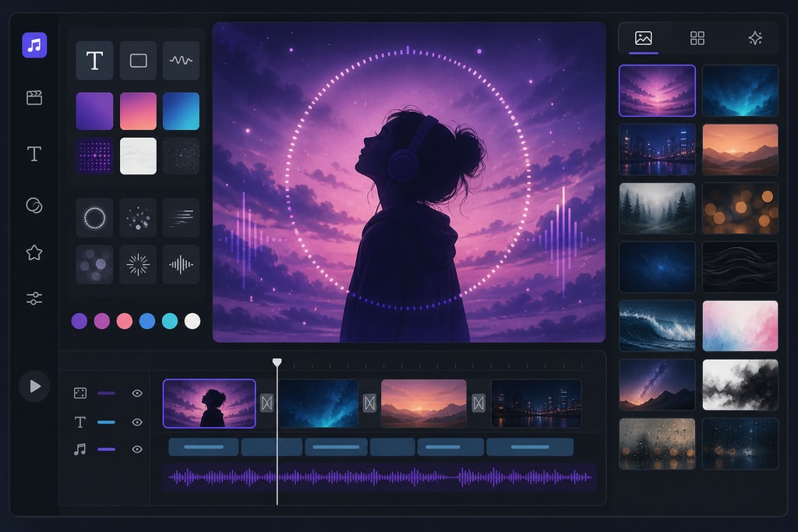The image size is (798, 532).
Task: Open the music note sidebar section
Action: (34, 45)
